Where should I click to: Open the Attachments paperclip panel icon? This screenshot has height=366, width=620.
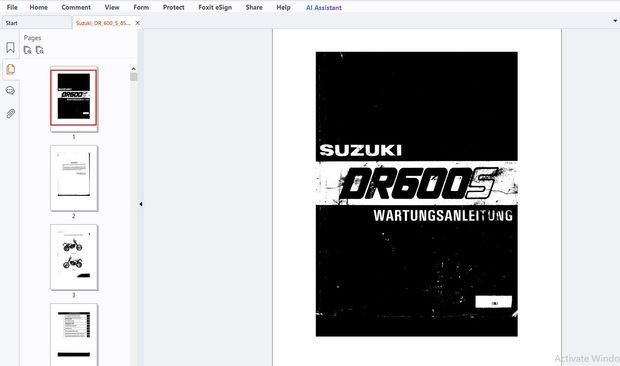click(x=10, y=114)
